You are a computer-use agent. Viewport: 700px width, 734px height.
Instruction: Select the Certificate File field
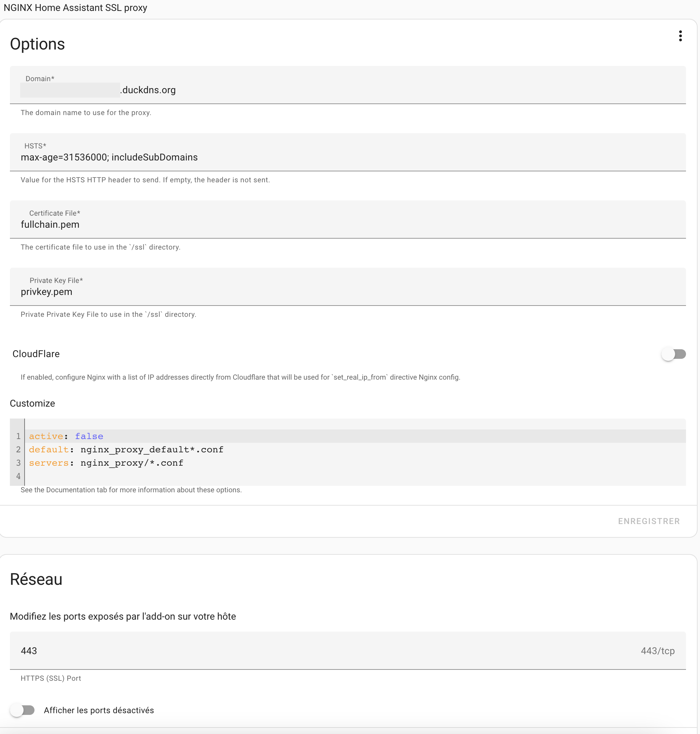coord(348,219)
